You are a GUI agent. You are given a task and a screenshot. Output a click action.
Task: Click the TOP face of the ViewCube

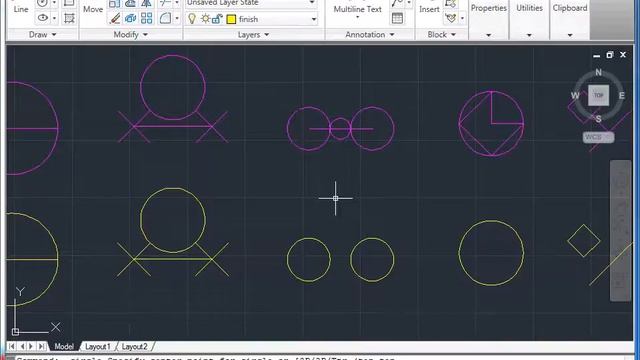(x=598, y=95)
